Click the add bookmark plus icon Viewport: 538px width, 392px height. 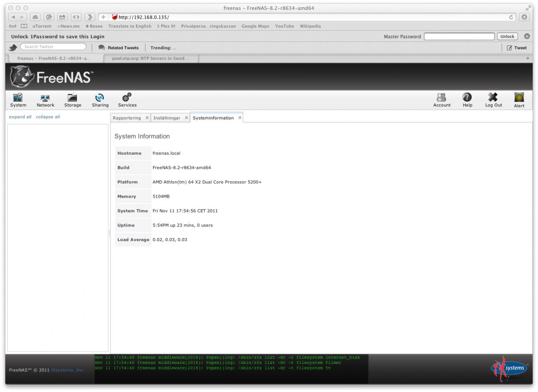point(103,17)
